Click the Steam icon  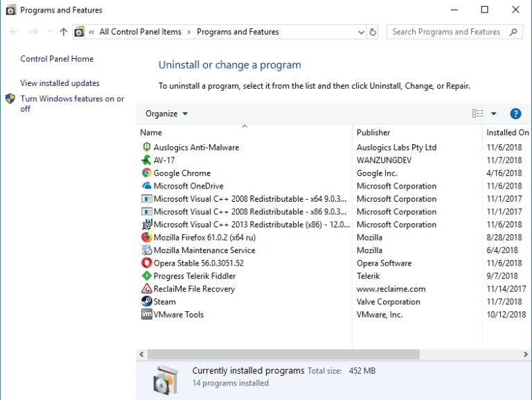pyautogui.click(x=147, y=302)
